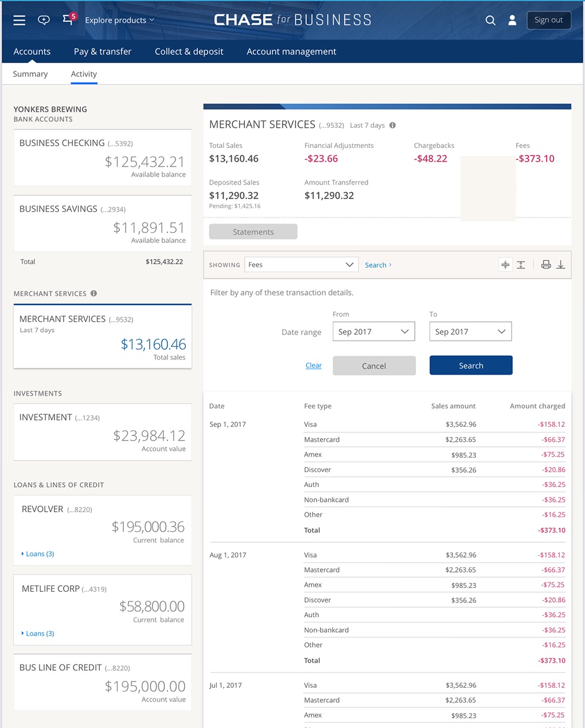
Task: Click the Sign out button
Action: tap(549, 20)
